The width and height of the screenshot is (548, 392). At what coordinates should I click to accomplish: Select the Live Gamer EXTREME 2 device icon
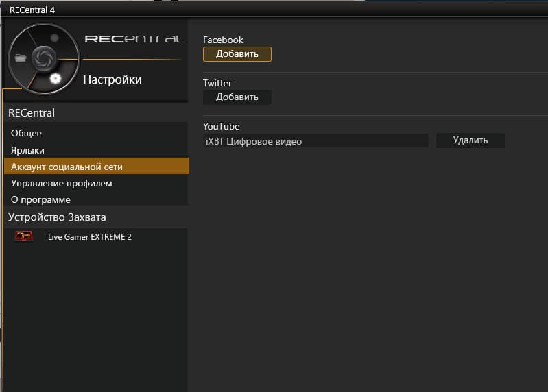(24, 236)
